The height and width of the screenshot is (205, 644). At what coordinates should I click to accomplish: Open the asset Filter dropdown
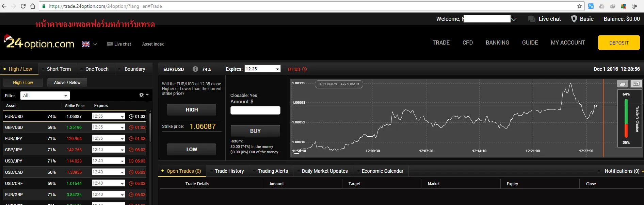[x=45, y=96]
